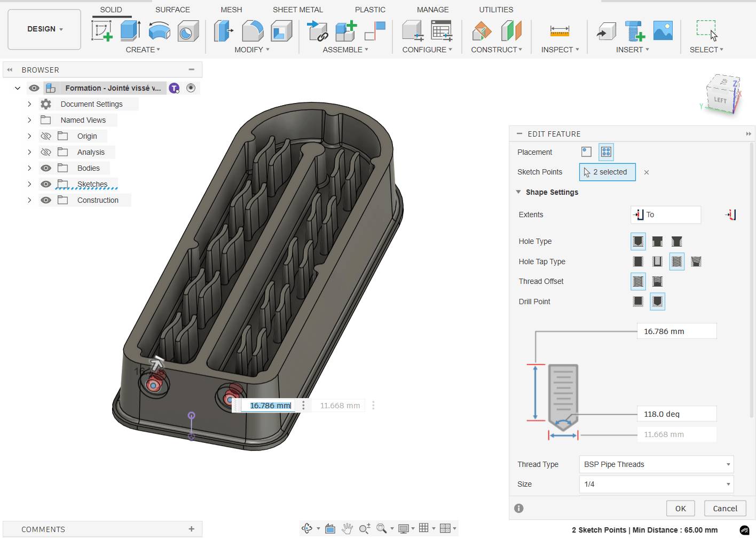Click the Revolve tool icon

tap(159, 31)
